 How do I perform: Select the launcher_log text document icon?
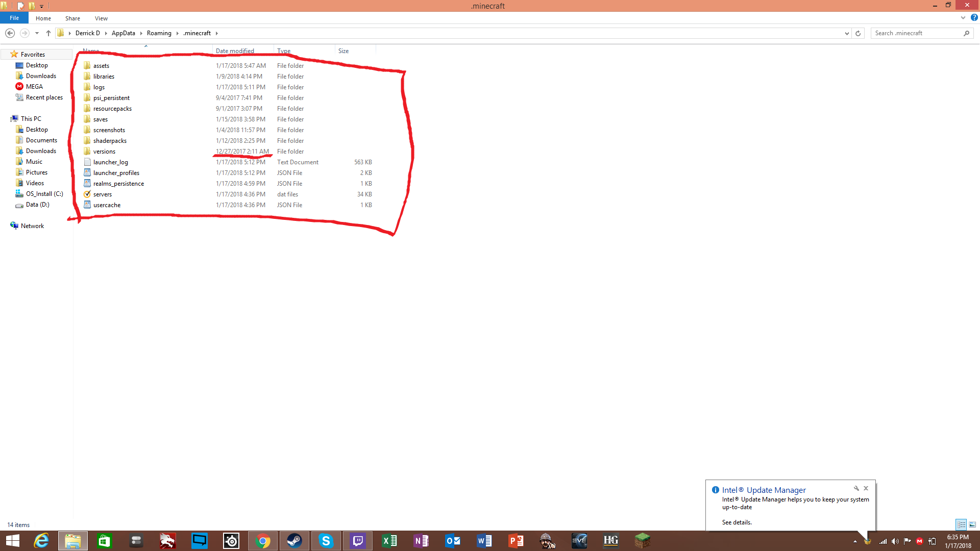(x=87, y=162)
